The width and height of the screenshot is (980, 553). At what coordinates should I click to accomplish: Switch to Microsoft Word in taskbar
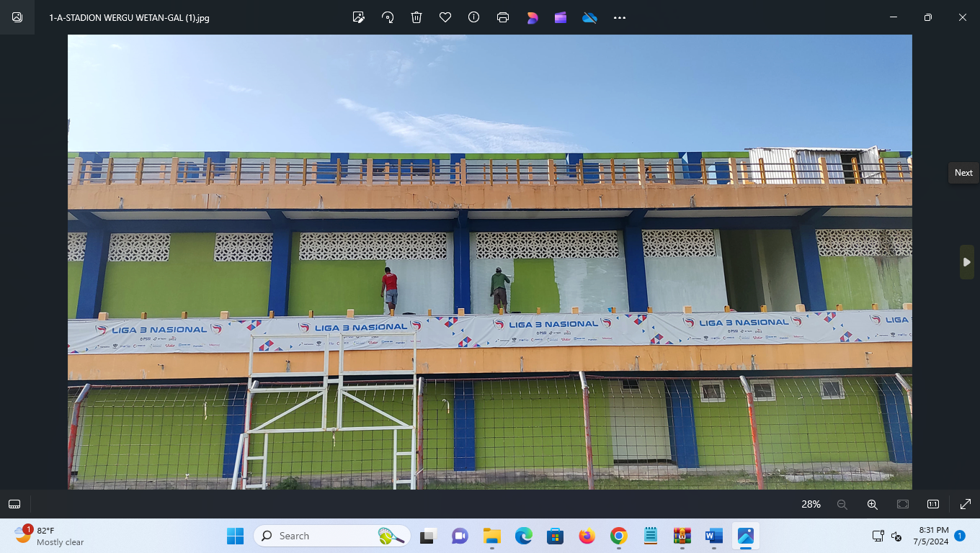coord(714,536)
